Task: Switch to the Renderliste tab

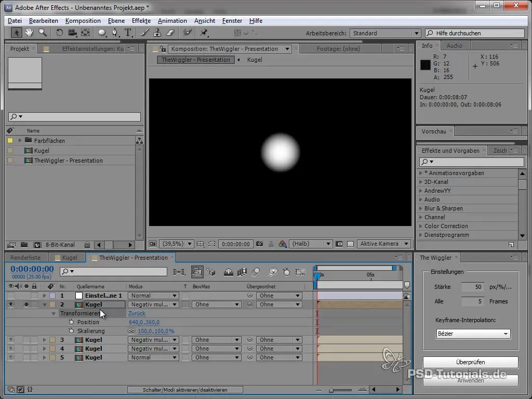Action: click(25, 258)
